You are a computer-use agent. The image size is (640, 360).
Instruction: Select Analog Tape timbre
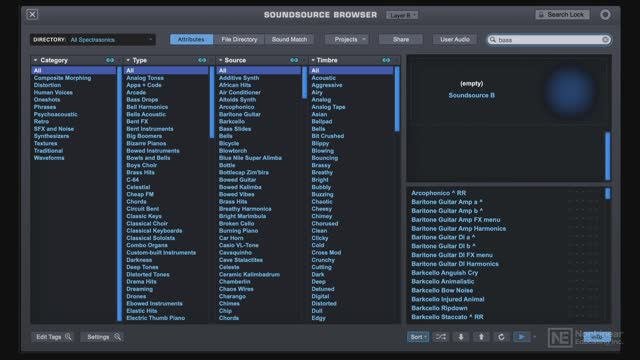328,107
